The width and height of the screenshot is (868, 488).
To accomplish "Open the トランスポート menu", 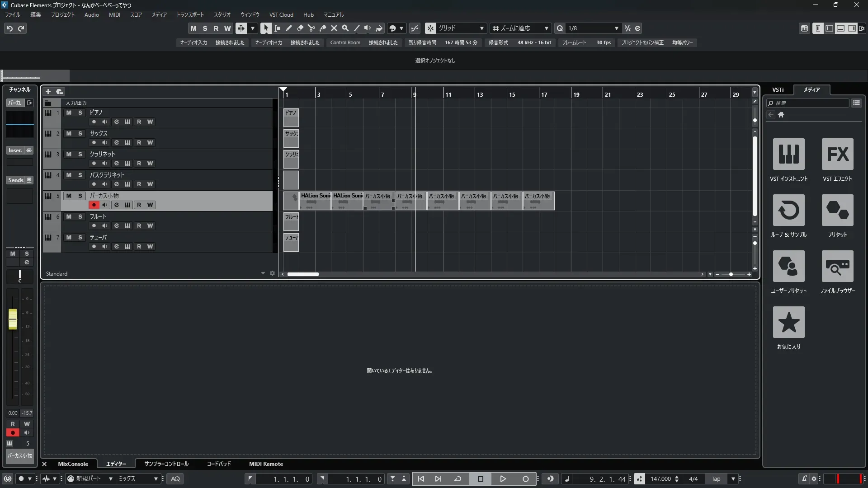I will (x=190, y=14).
